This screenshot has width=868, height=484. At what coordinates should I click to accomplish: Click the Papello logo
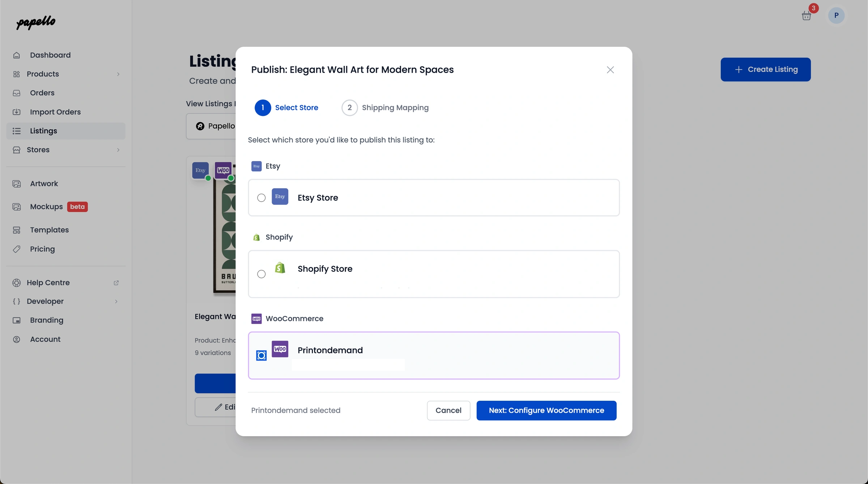tap(35, 23)
